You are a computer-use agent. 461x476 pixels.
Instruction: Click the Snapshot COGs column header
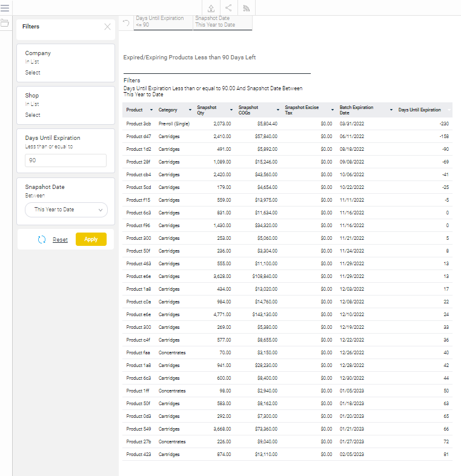(248, 110)
